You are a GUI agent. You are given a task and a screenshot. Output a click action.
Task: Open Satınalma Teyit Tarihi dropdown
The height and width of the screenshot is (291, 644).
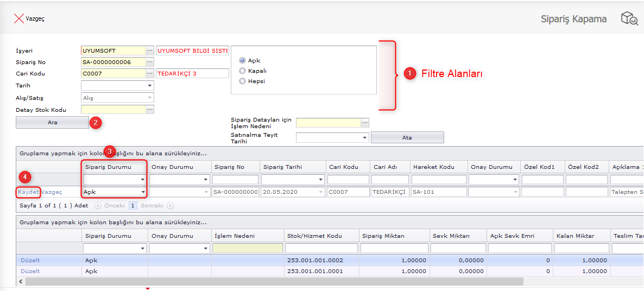(364, 138)
